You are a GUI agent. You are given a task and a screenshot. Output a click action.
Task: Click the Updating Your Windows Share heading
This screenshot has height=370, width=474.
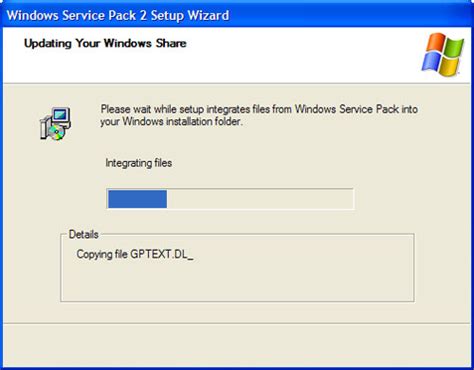[x=105, y=43]
